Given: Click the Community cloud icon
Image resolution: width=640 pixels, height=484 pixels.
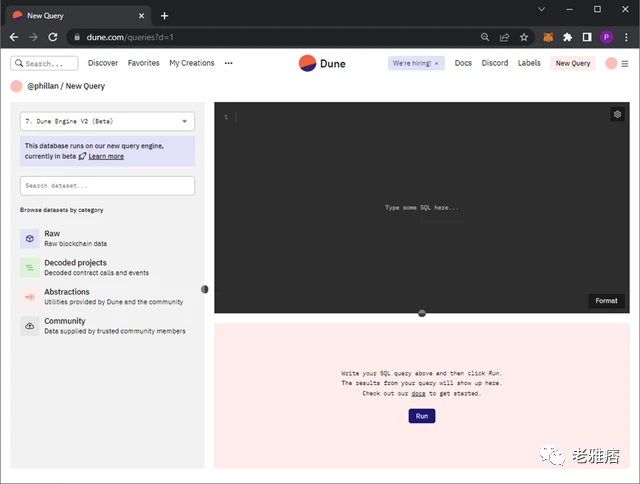Looking at the screenshot, I should point(30,326).
